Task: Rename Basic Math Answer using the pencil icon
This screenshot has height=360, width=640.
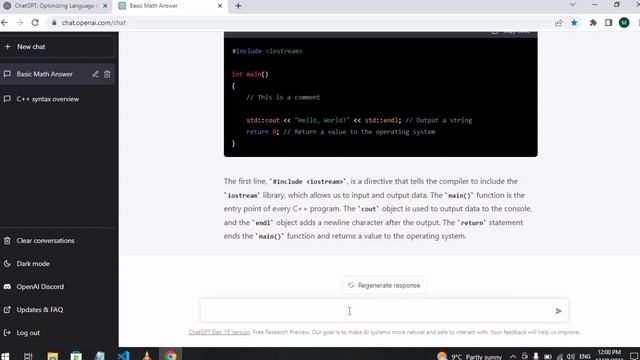Action: (x=95, y=74)
